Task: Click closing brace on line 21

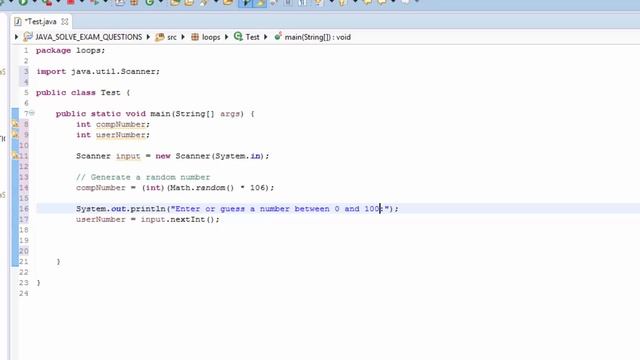Action: coord(58,262)
